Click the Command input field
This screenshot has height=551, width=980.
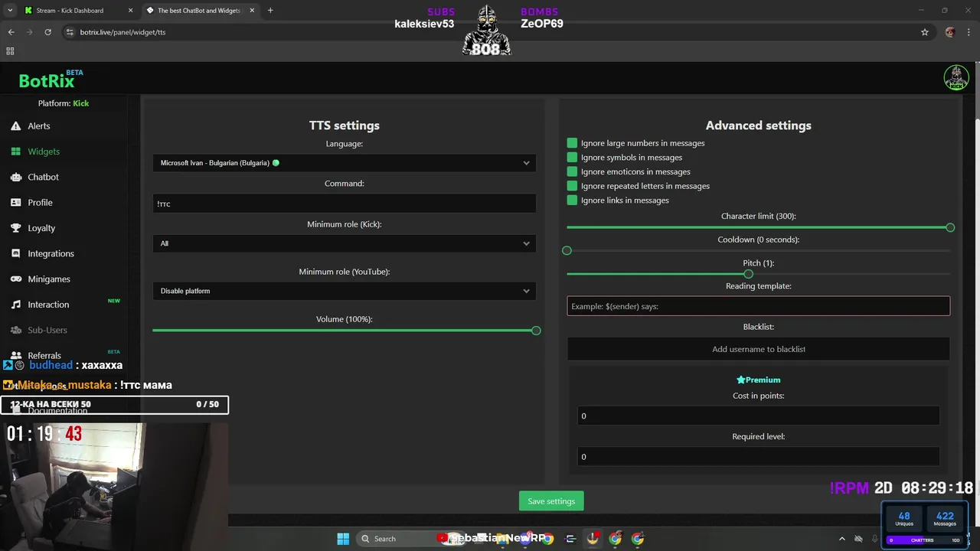point(345,204)
